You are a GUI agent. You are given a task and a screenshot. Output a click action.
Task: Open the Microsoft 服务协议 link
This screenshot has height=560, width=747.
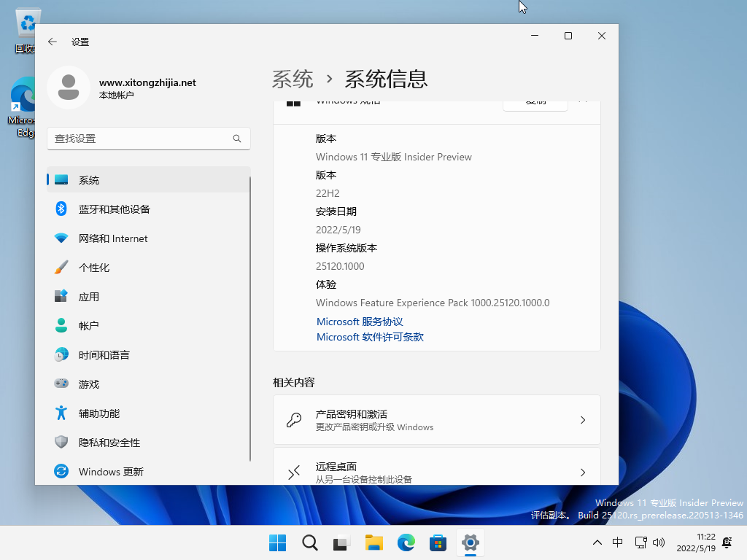pyautogui.click(x=360, y=322)
